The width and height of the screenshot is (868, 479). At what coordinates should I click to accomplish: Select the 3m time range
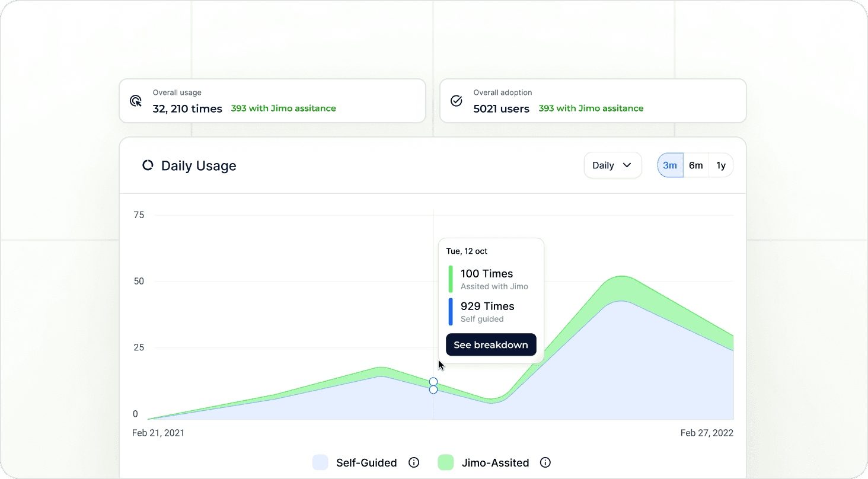tap(670, 165)
